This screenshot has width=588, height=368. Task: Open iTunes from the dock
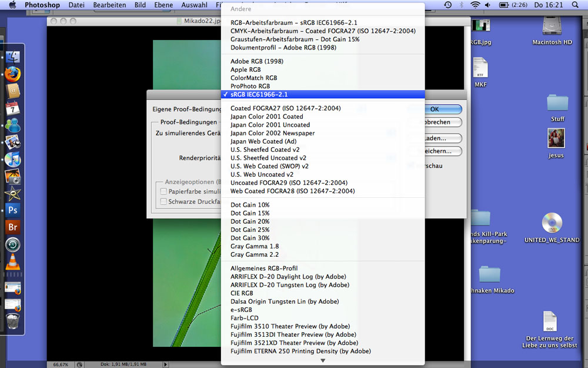(13, 159)
